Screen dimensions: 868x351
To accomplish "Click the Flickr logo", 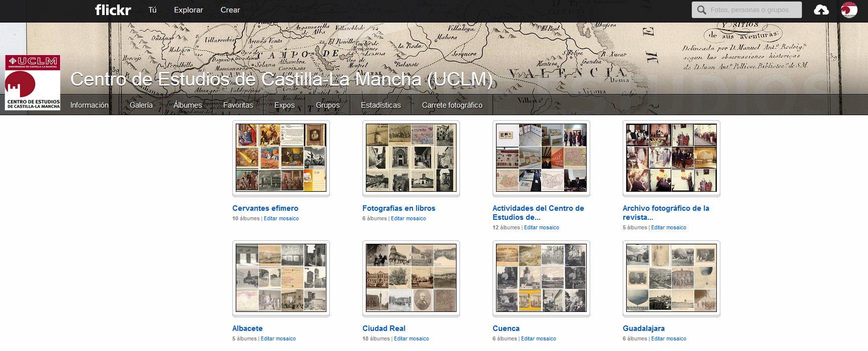I will point(113,10).
